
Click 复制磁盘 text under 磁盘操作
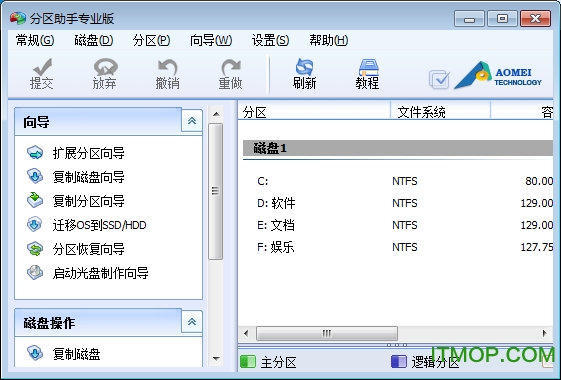click(76, 354)
